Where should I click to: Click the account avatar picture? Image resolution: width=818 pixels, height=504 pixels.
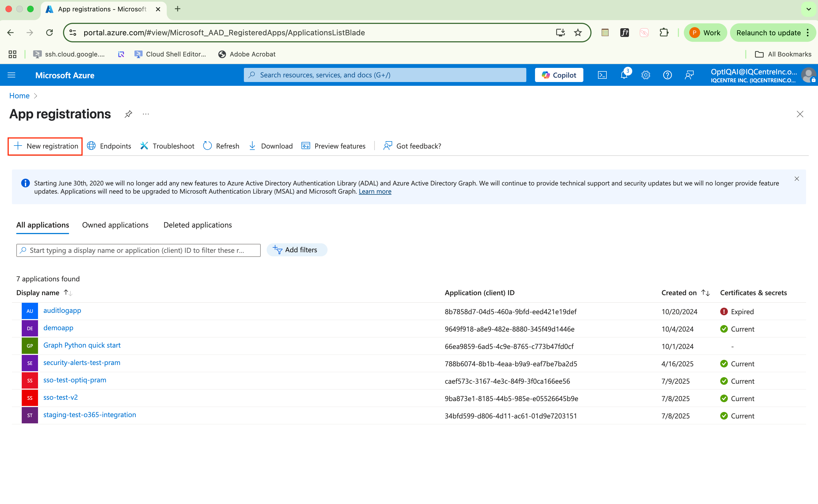coord(808,75)
